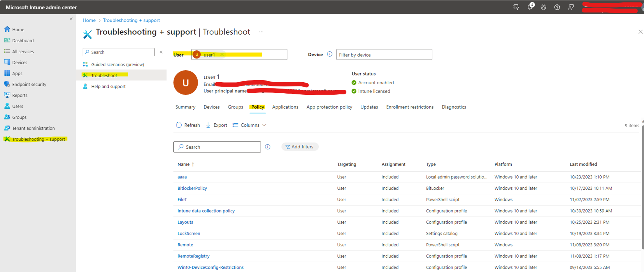
Task: Open the Reports section
Action: 20,95
